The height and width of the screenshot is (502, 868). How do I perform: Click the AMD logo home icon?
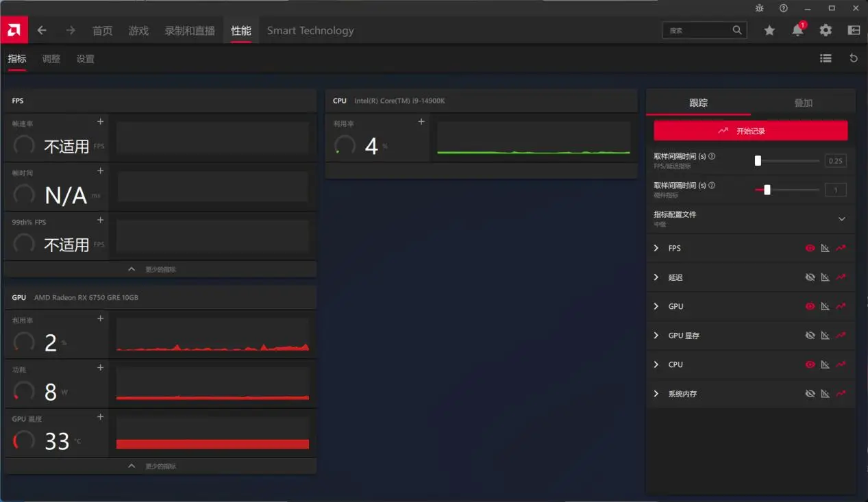point(14,30)
